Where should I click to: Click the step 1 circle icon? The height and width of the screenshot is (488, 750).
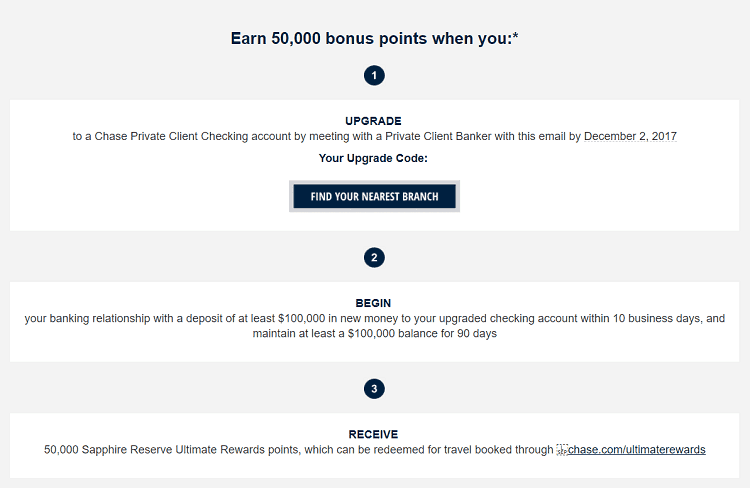tap(374, 76)
